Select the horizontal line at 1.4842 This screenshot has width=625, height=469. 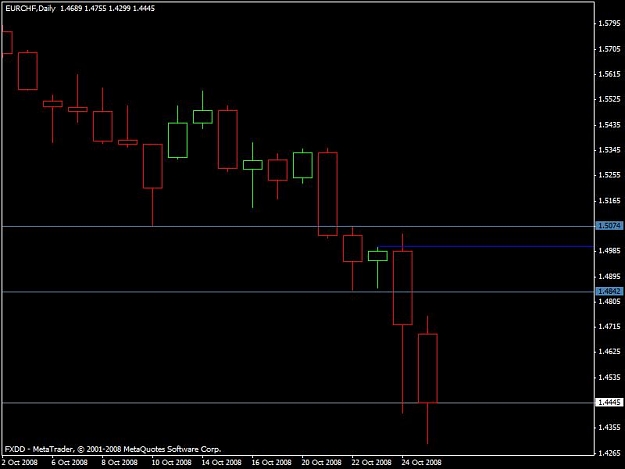tap(298, 292)
